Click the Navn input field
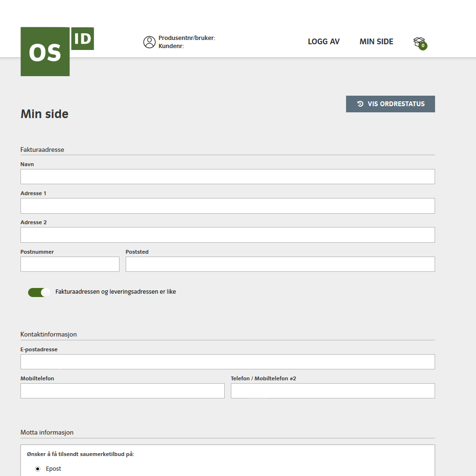 (x=228, y=177)
